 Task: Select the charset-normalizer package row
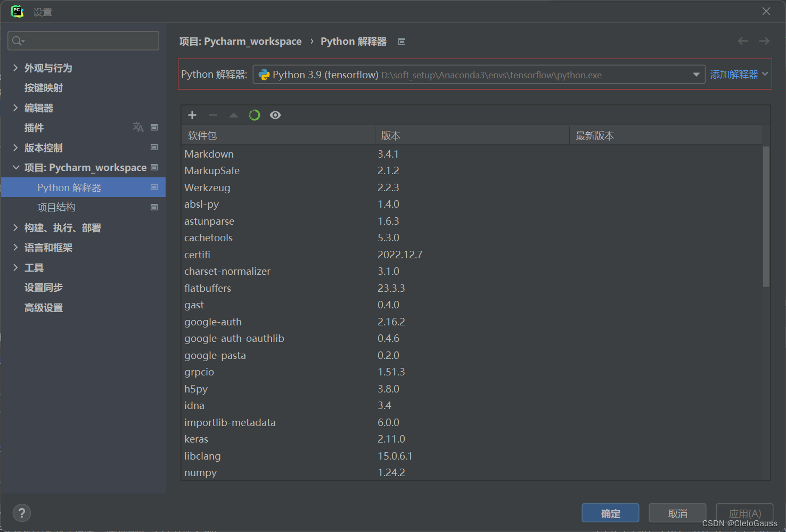(472, 271)
